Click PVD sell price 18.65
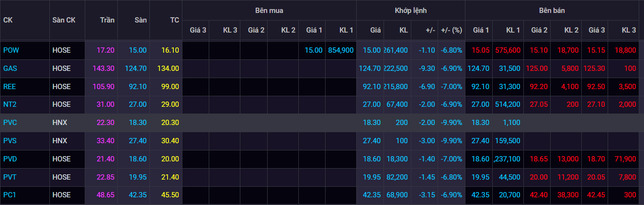The width and height of the screenshot is (644, 205). click(x=539, y=159)
